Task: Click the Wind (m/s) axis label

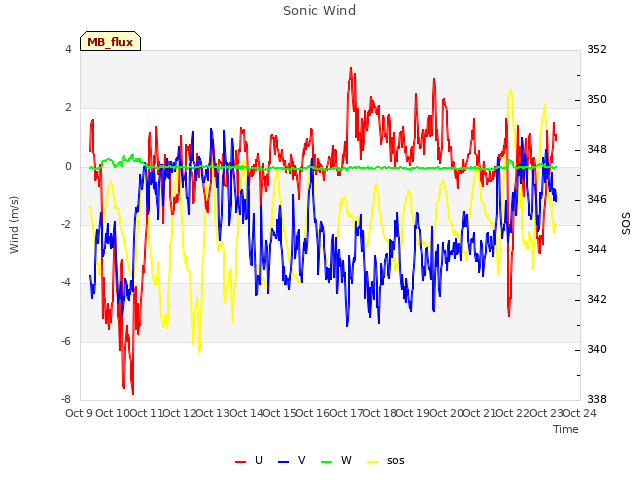Action: pos(14,225)
